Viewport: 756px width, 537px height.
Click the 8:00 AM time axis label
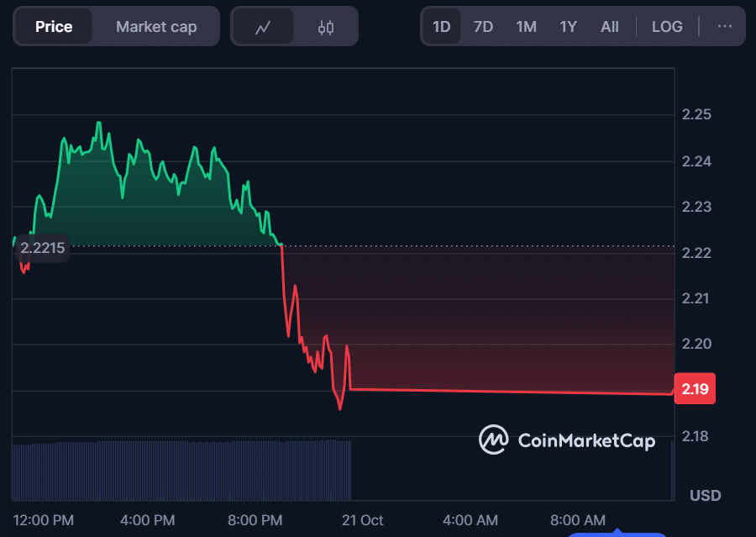point(578,520)
